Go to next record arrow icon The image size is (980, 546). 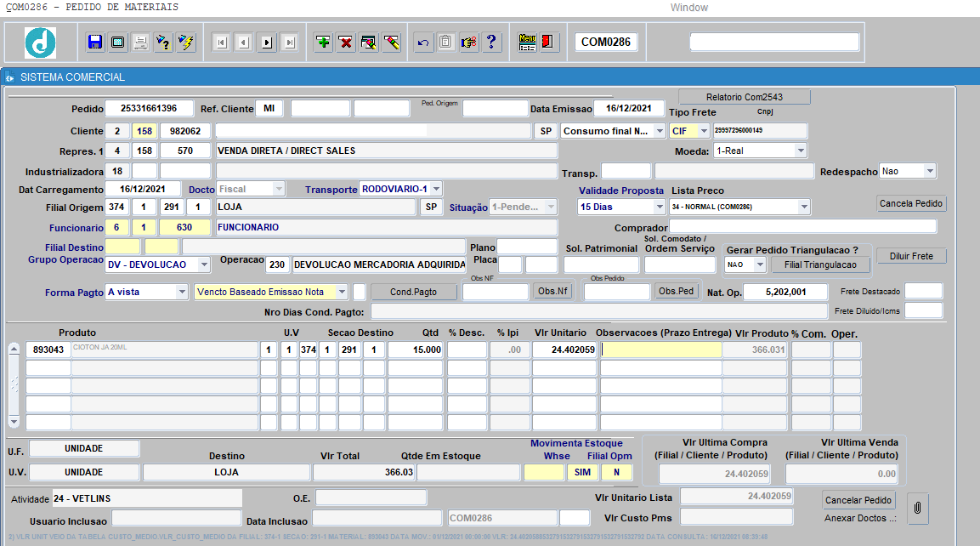point(267,43)
